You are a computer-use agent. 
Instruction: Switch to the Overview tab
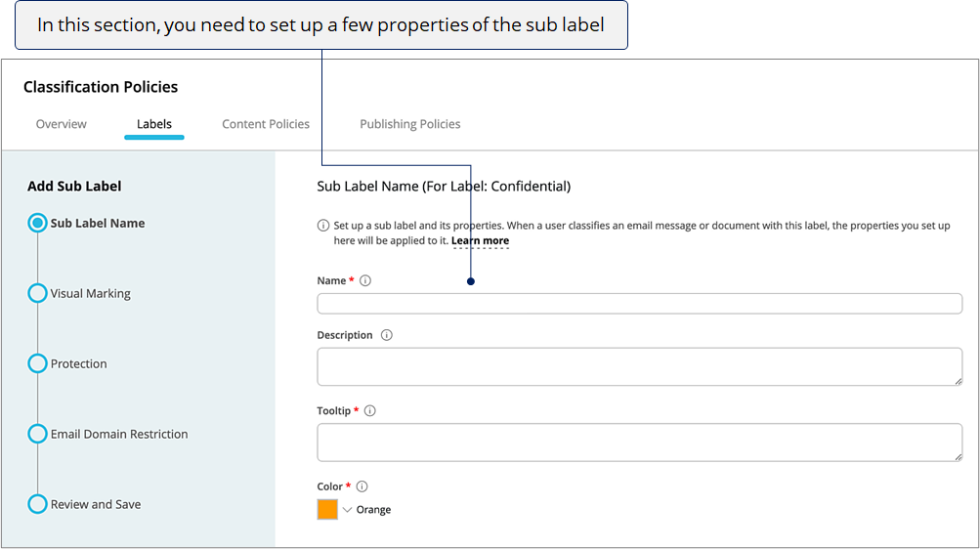[x=62, y=124]
